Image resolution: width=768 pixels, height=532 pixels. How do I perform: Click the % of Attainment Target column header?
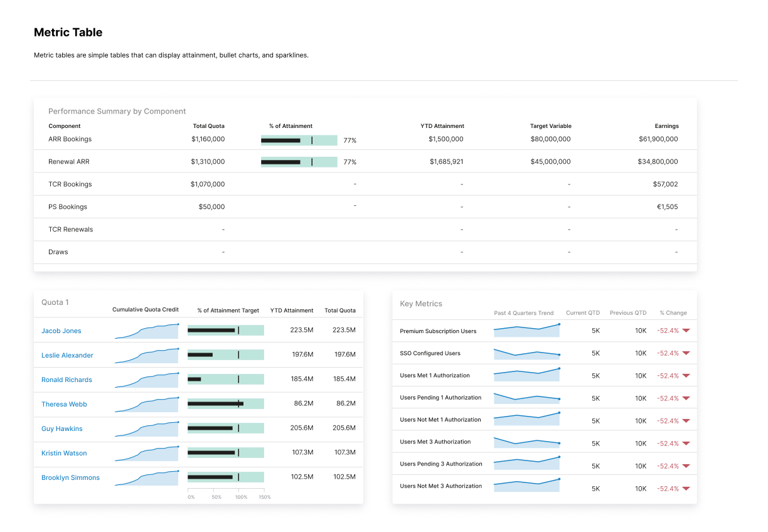point(228,310)
